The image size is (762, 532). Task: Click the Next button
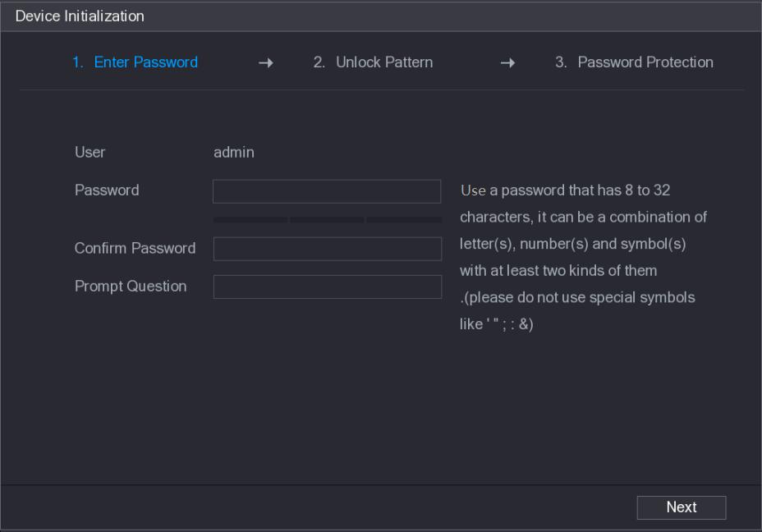tap(682, 507)
